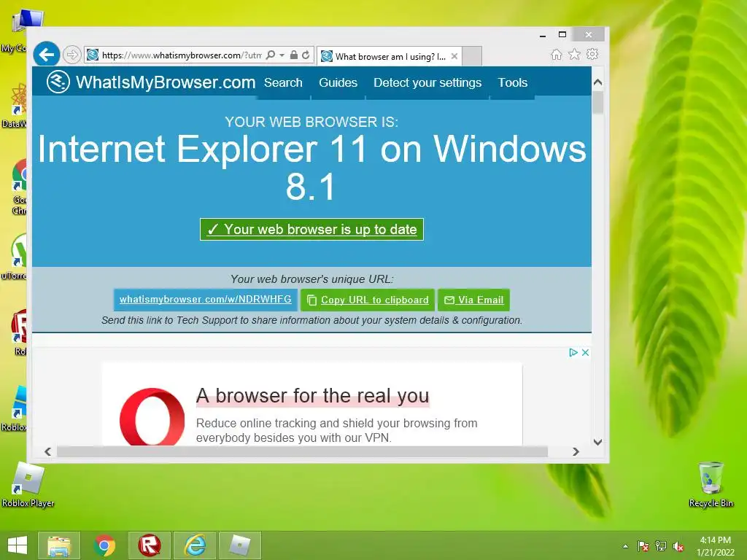Click the horizontal scrollbar right arrow

pos(576,451)
